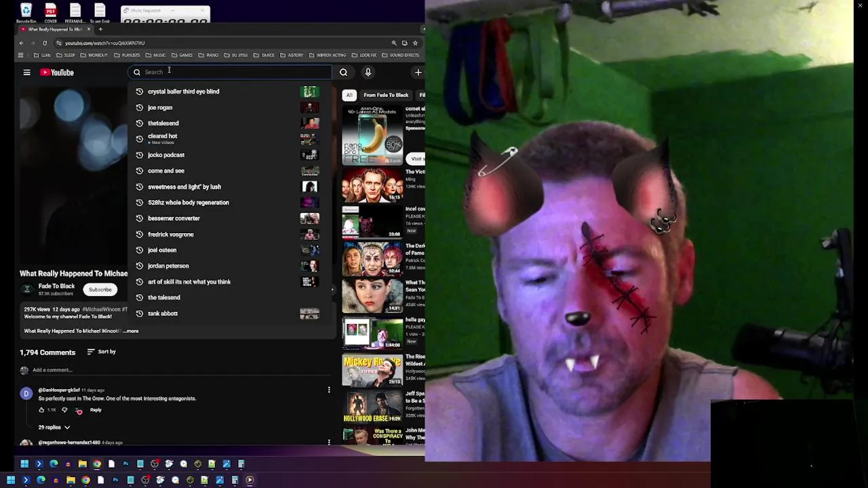The width and height of the screenshot is (868, 488).
Task: Select 'crystal baller third eye blind' suggestion
Action: 228,91
